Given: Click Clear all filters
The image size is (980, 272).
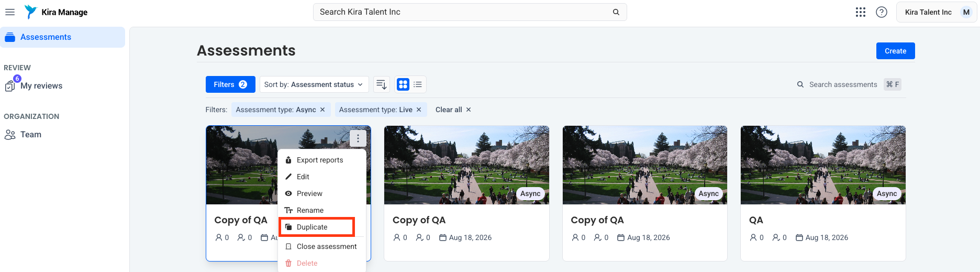Looking at the screenshot, I should (453, 110).
